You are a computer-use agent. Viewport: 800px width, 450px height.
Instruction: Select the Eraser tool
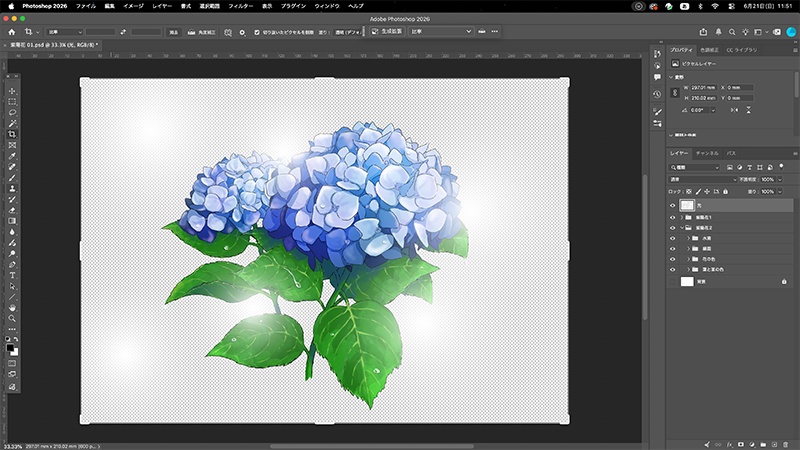12,210
